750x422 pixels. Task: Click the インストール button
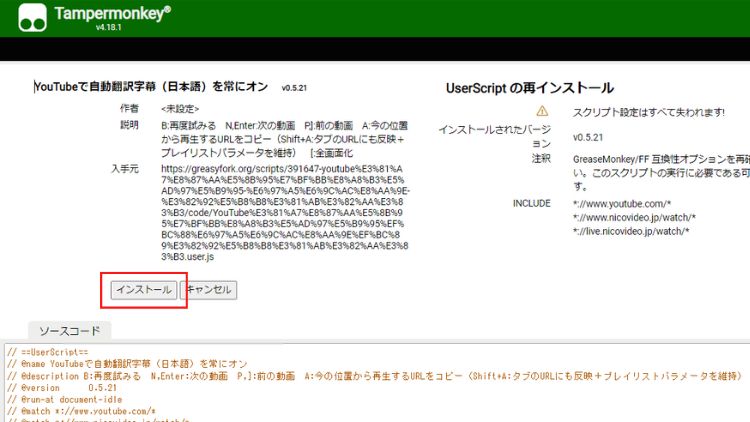143,290
